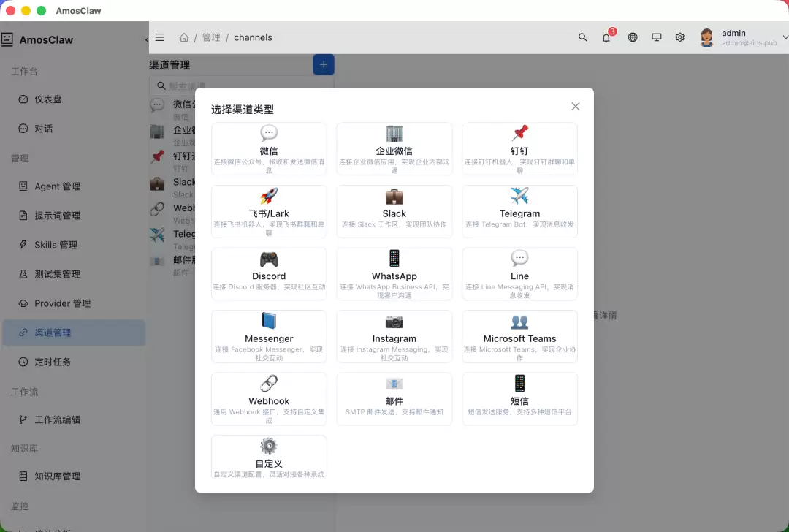This screenshot has height=532, width=789.
Task: Expand the admin user dropdown
Action: click(785, 37)
